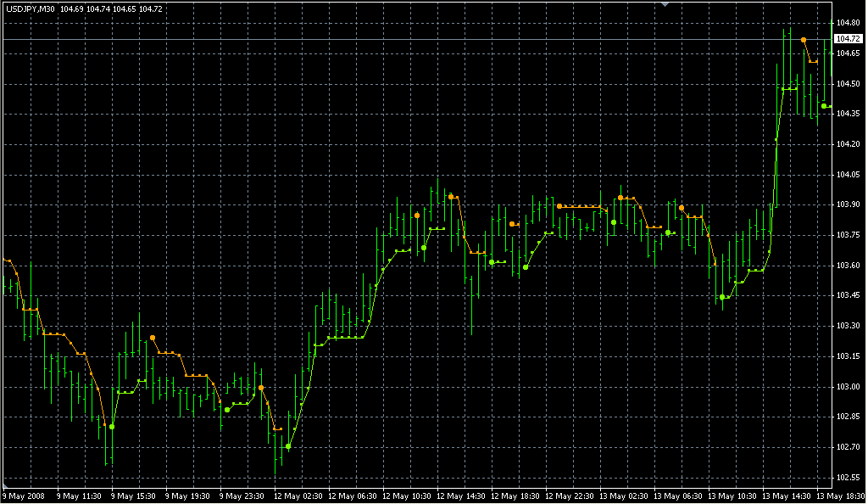Select the orange dot at the 103.00 level
The height and width of the screenshot is (504, 868).
pos(261,387)
